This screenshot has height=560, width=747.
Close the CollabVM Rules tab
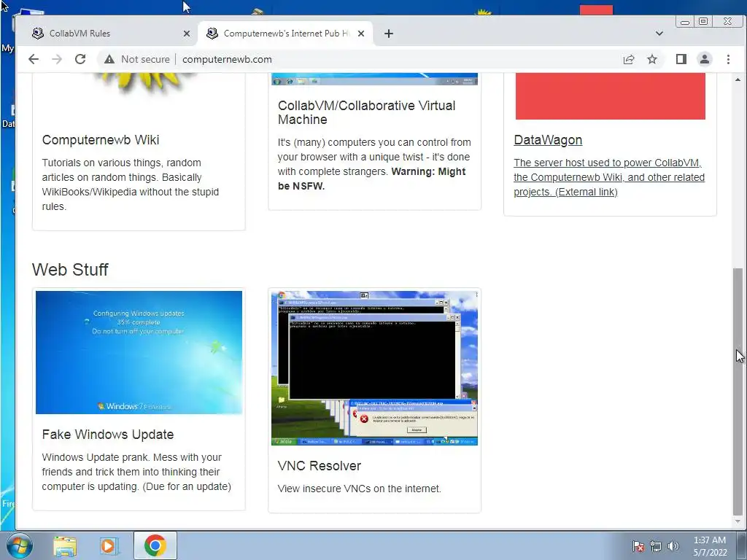(x=187, y=34)
